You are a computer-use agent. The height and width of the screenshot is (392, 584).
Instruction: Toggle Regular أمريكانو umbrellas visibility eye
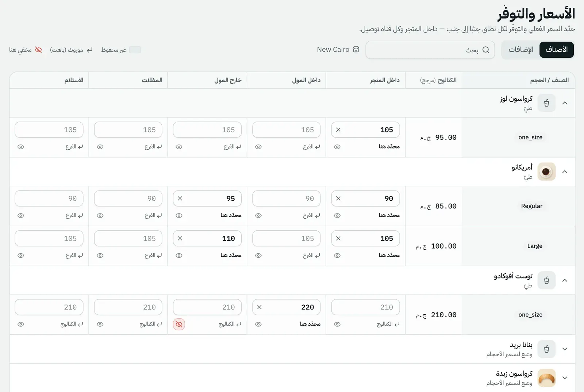coord(100,215)
